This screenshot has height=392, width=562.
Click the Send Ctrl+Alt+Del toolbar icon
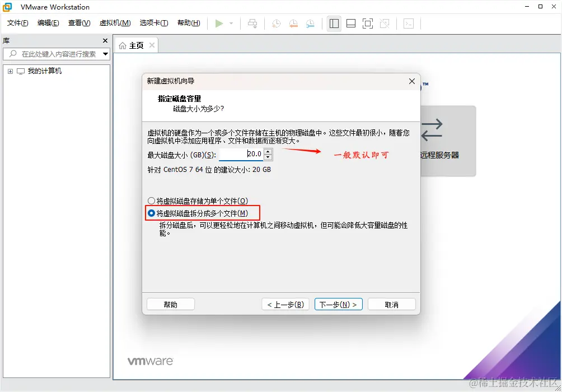252,24
